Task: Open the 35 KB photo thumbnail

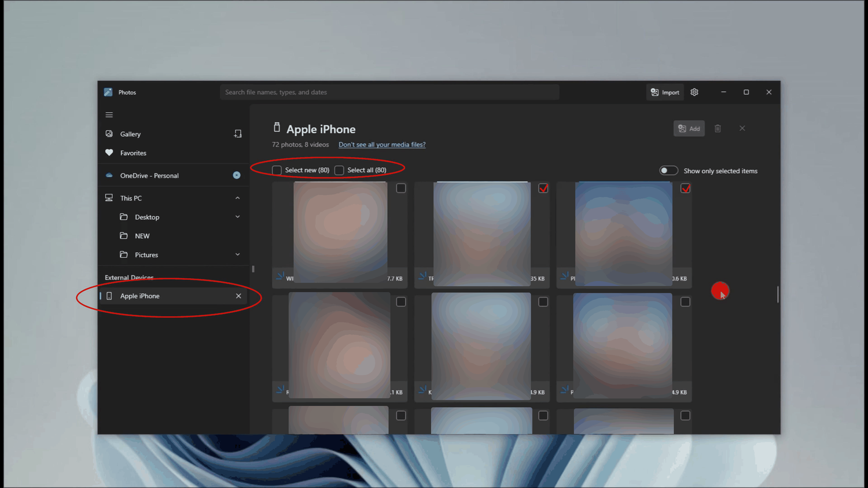Action: pyautogui.click(x=482, y=234)
